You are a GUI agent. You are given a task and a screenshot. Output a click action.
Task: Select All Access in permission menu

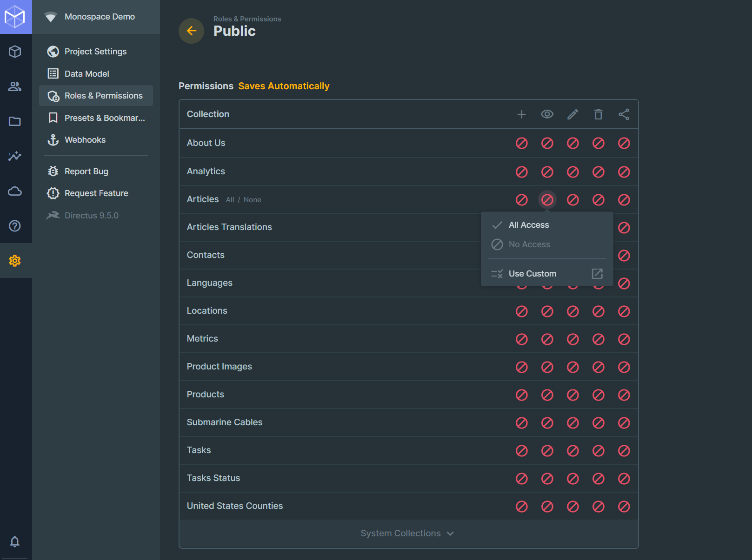529,225
